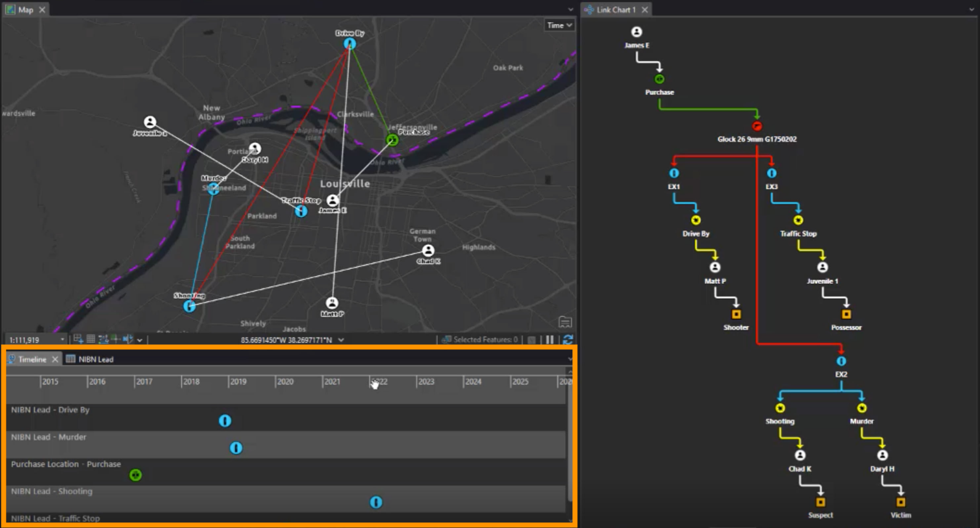Switch to the Link Chart 1 tab
Screen dimensions: 980x528
point(616,10)
